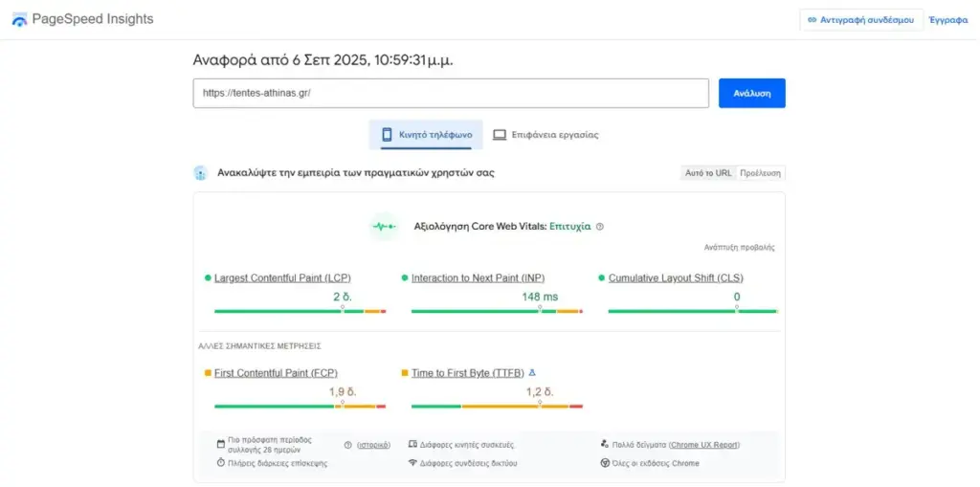Expand view with Ανάπτυξη προβολής
This screenshot has width=980, height=487.
740,247
